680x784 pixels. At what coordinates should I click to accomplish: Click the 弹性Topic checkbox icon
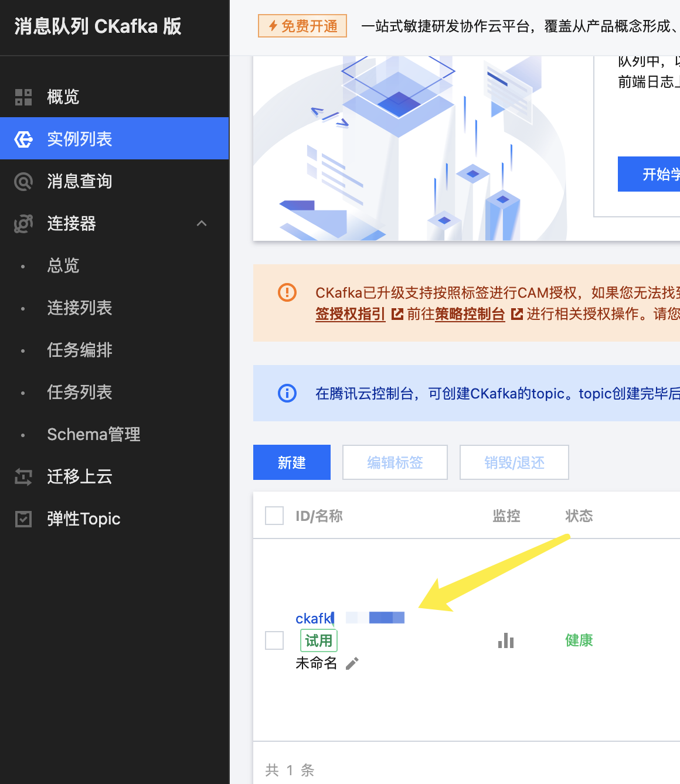[23, 519]
